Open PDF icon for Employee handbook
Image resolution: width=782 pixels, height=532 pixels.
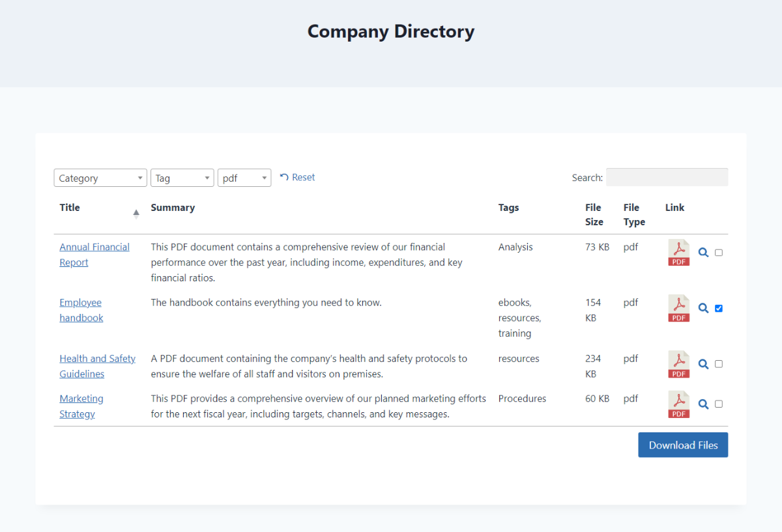pos(679,308)
